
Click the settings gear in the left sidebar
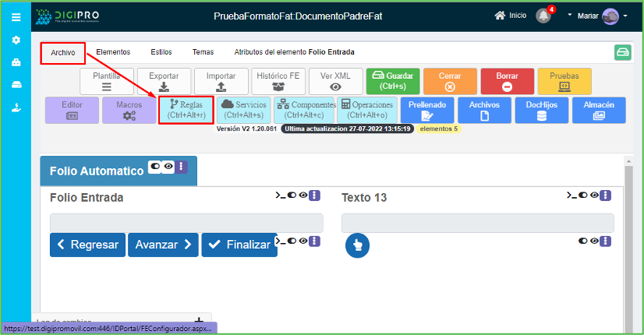tap(16, 40)
